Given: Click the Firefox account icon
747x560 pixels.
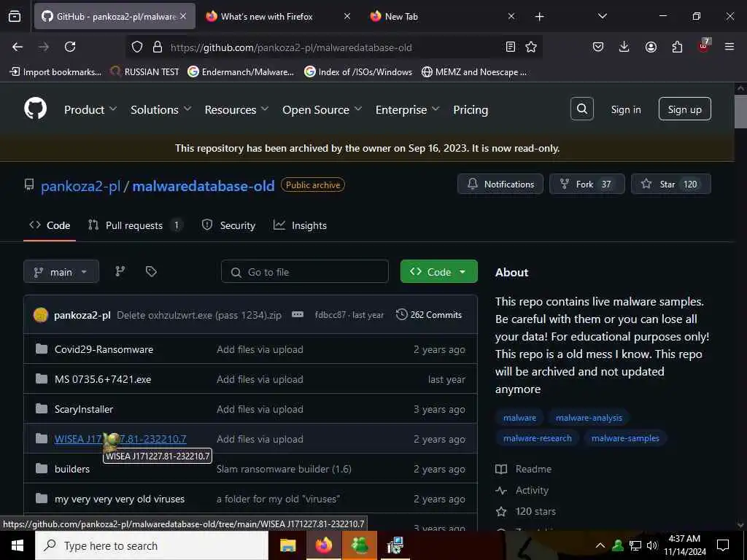Looking at the screenshot, I should pyautogui.click(x=651, y=47).
